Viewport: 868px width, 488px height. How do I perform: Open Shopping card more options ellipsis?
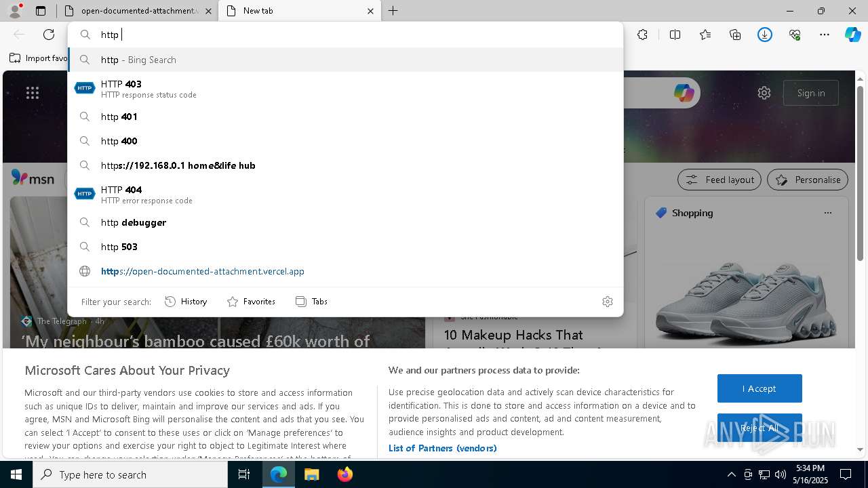tap(827, 213)
